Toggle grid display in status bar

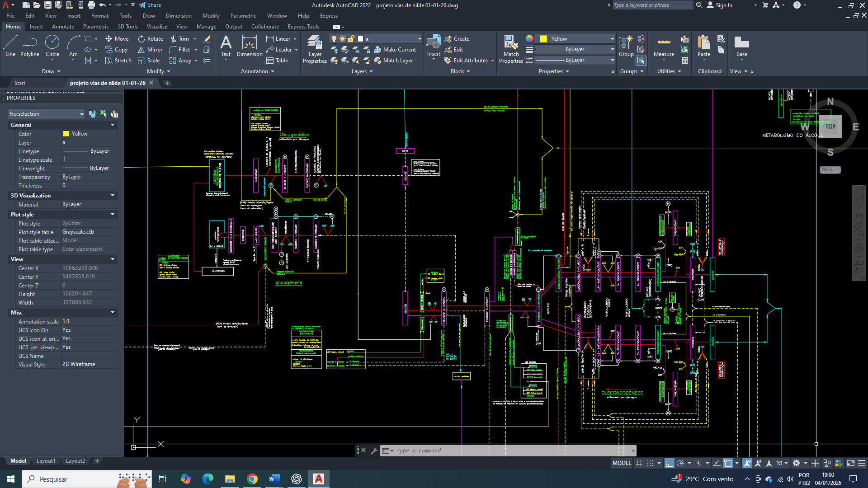click(x=639, y=463)
